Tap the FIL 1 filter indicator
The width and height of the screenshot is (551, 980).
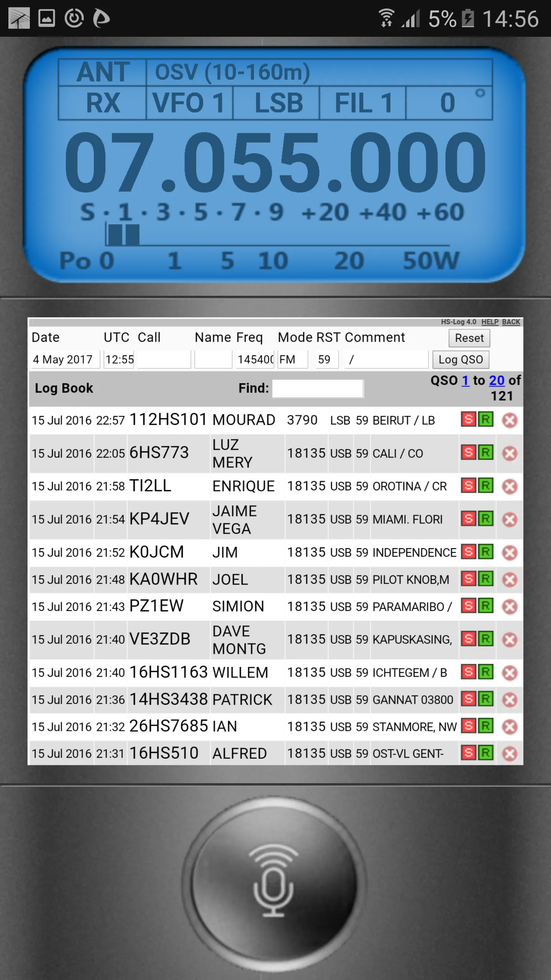click(363, 103)
